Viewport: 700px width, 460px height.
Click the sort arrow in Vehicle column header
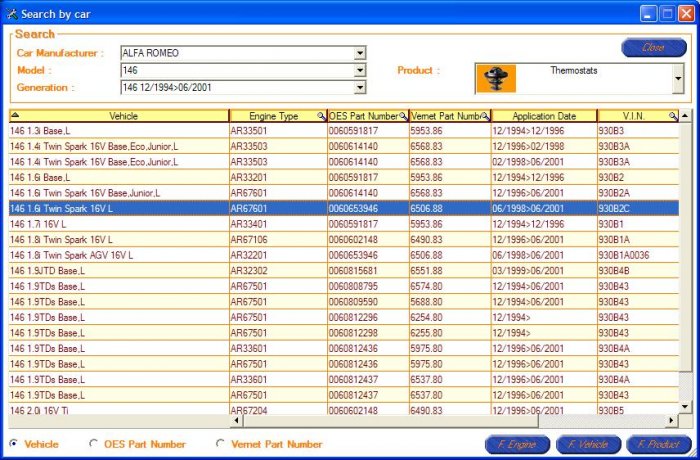15,116
